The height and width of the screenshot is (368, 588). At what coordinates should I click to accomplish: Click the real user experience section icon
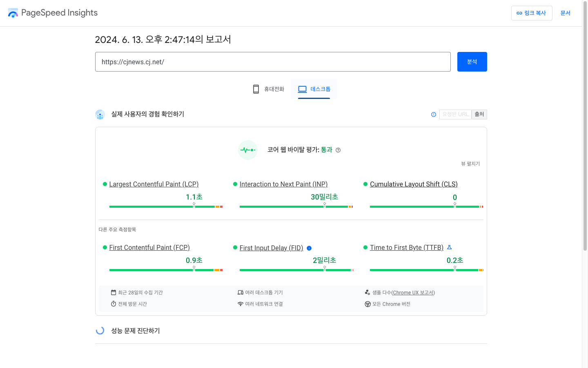100,114
